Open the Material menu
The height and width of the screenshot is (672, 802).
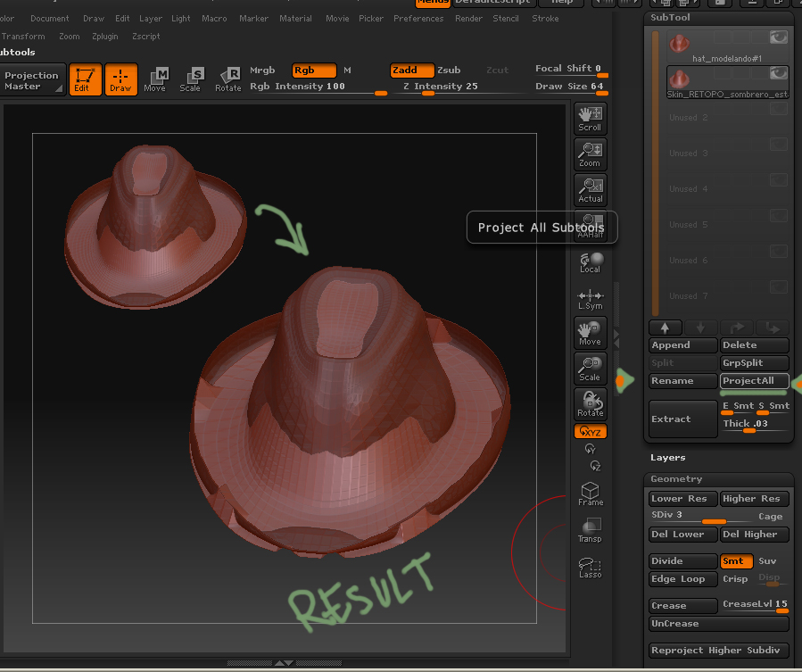pos(295,19)
